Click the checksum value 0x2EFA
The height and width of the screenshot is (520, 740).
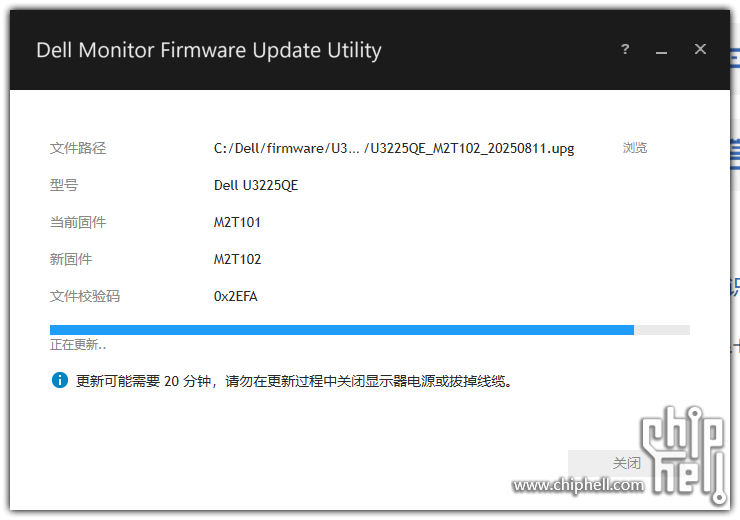click(235, 296)
